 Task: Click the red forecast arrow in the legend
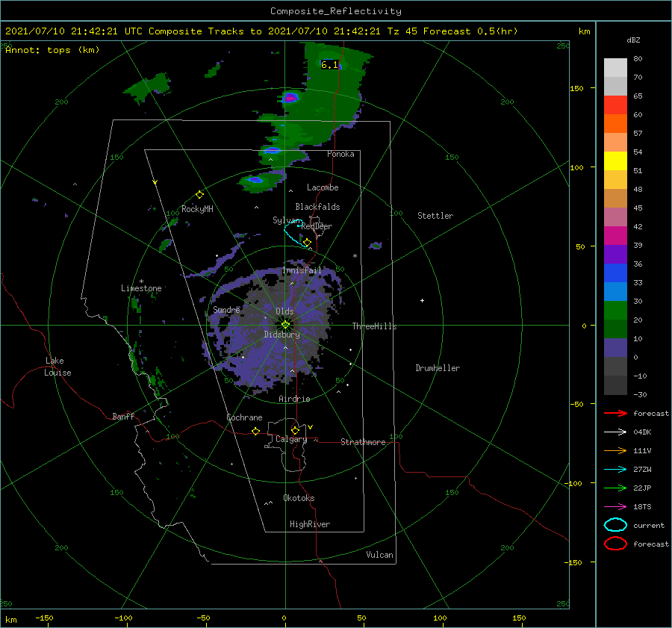(x=615, y=413)
